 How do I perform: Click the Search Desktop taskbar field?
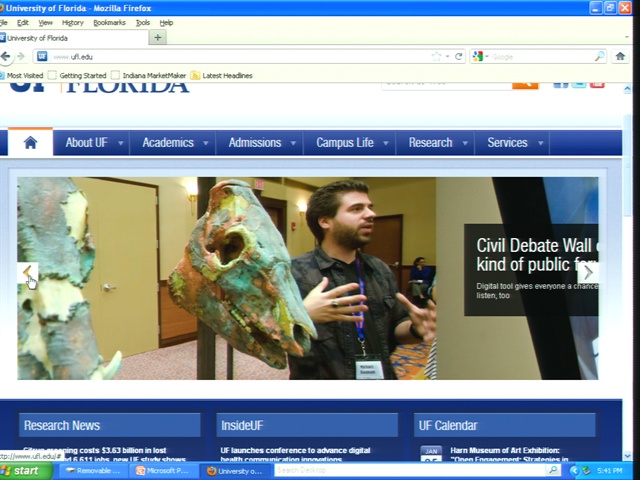pos(410,470)
